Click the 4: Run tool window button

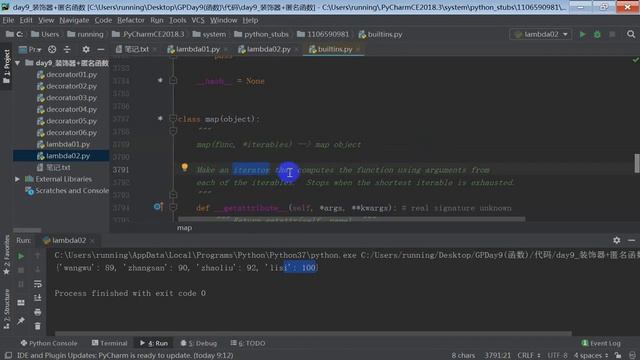154,343
